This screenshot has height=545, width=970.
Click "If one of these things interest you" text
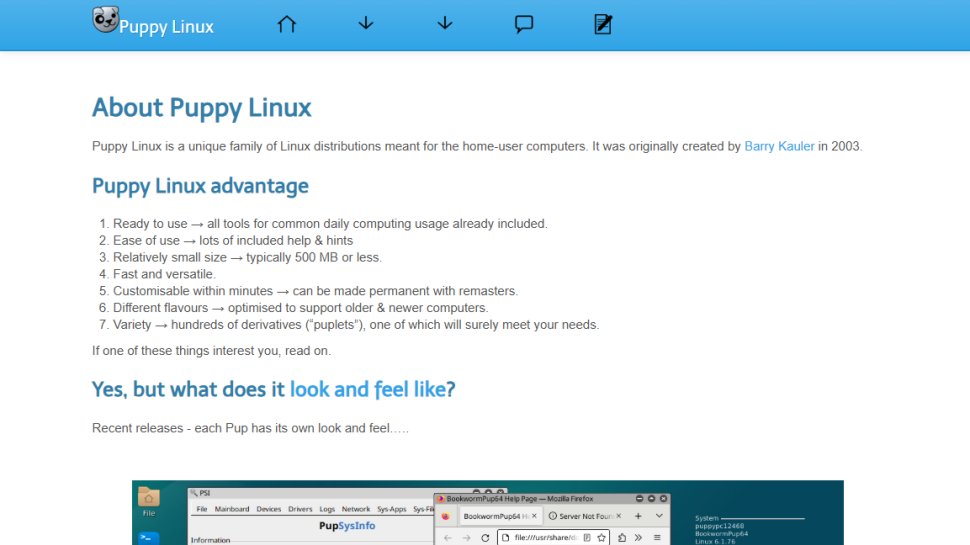211,351
